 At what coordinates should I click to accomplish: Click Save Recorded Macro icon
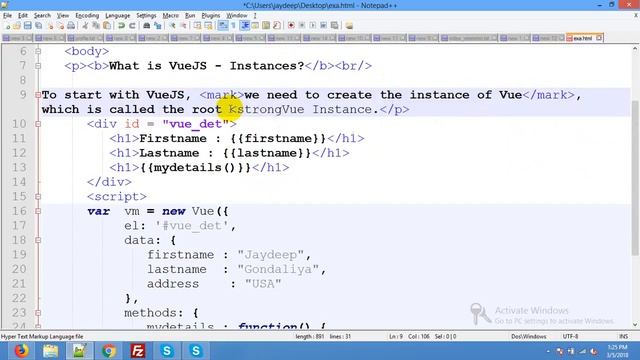tap(334, 26)
